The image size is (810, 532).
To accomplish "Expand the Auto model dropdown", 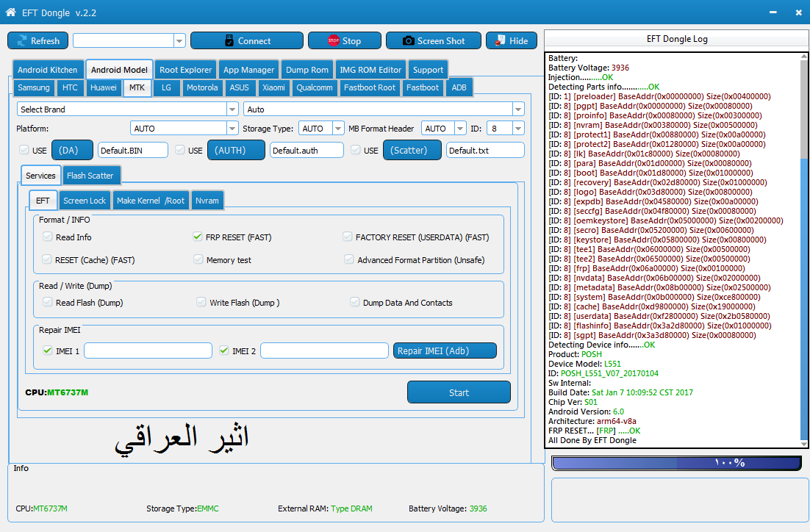I will point(517,109).
